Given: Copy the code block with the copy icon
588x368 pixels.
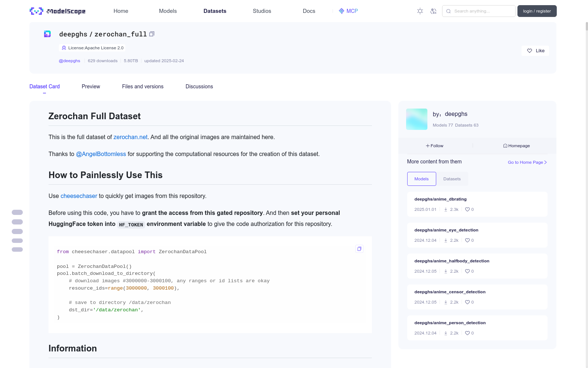Looking at the screenshot, I should click(359, 249).
